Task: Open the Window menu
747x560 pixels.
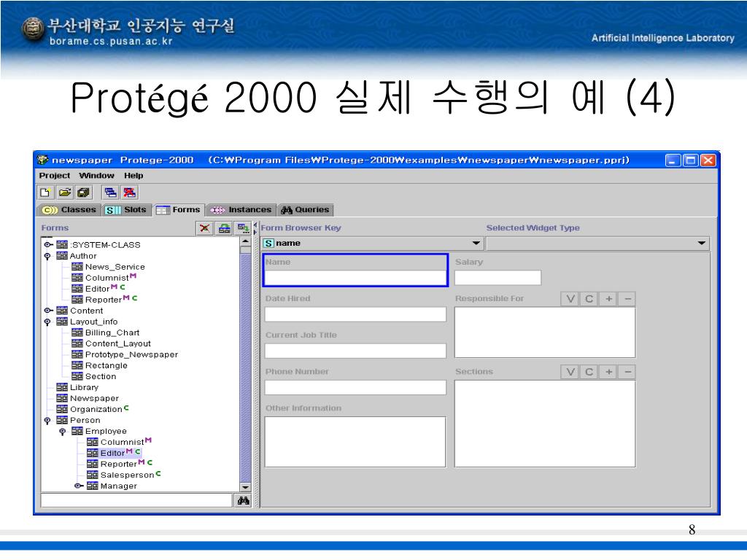Action: 97,175
